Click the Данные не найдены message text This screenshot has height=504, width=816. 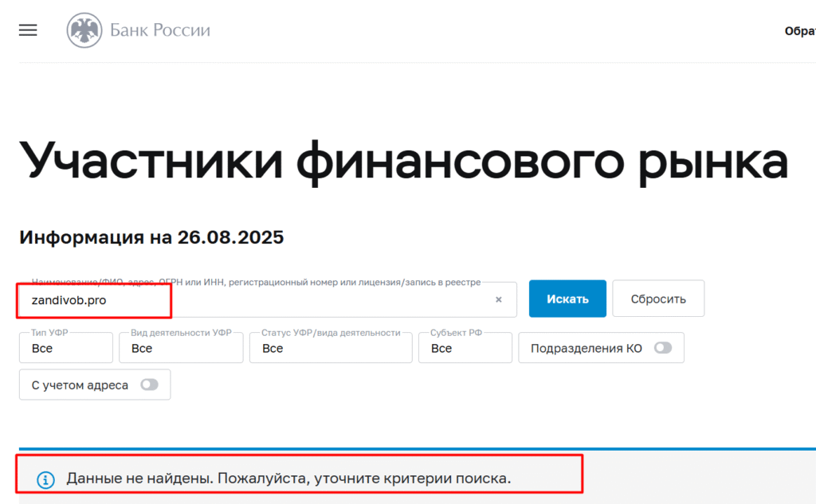(x=288, y=479)
